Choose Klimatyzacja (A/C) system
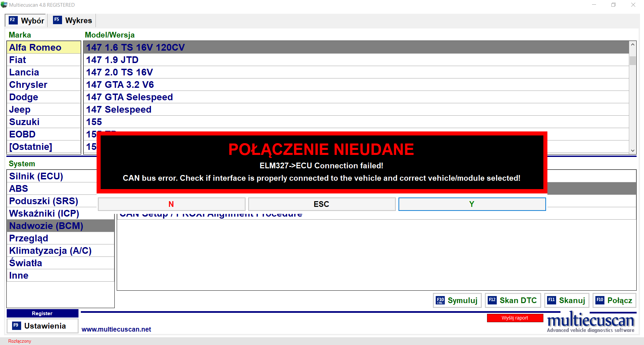Screen dimensions: 644x345 tap(50, 251)
